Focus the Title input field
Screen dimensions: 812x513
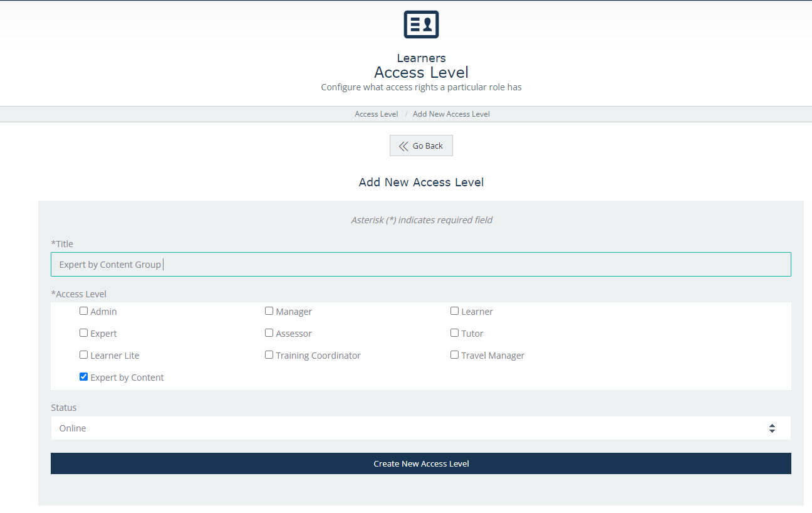point(420,265)
